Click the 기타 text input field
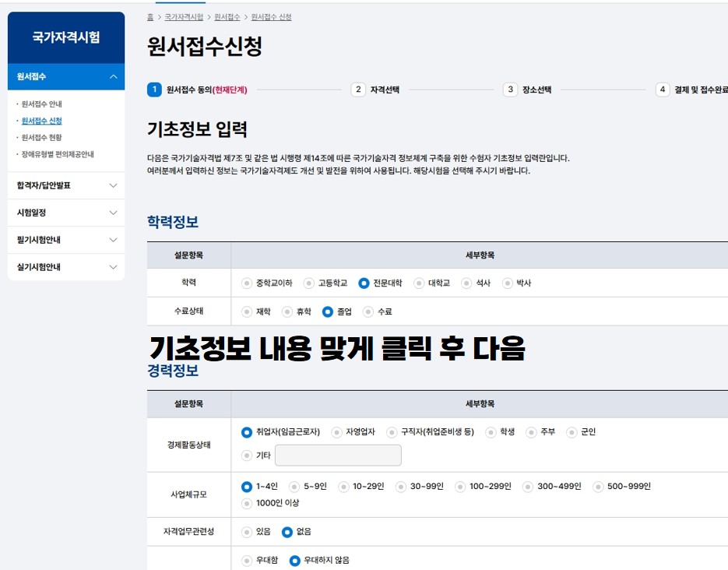 [338, 456]
